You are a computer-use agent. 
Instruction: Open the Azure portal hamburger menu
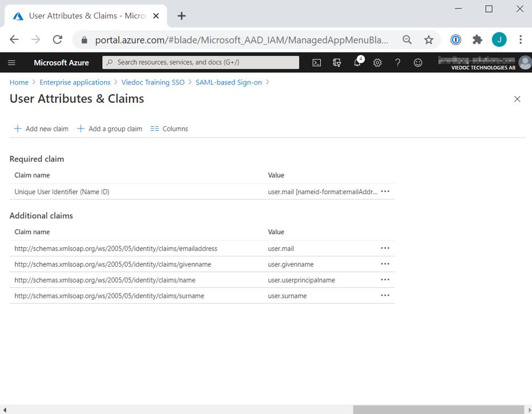click(x=12, y=63)
